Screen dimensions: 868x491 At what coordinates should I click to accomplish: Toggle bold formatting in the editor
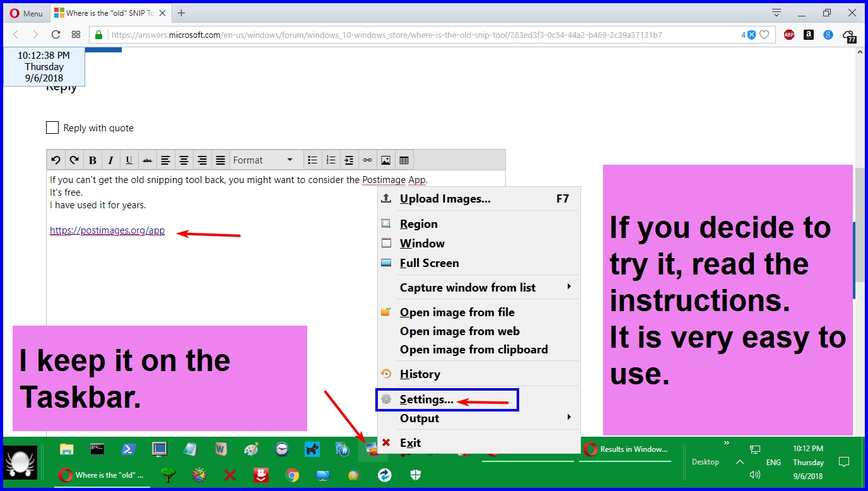[x=92, y=160]
